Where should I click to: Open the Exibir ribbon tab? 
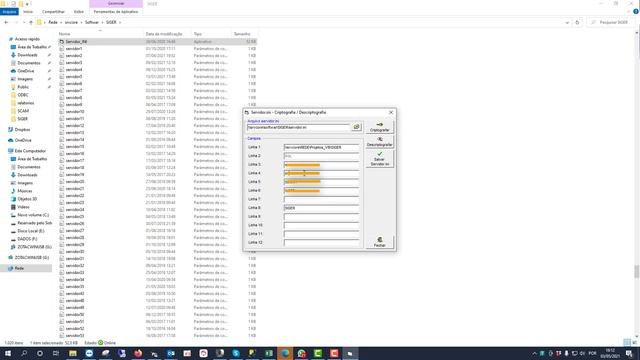pos(78,12)
